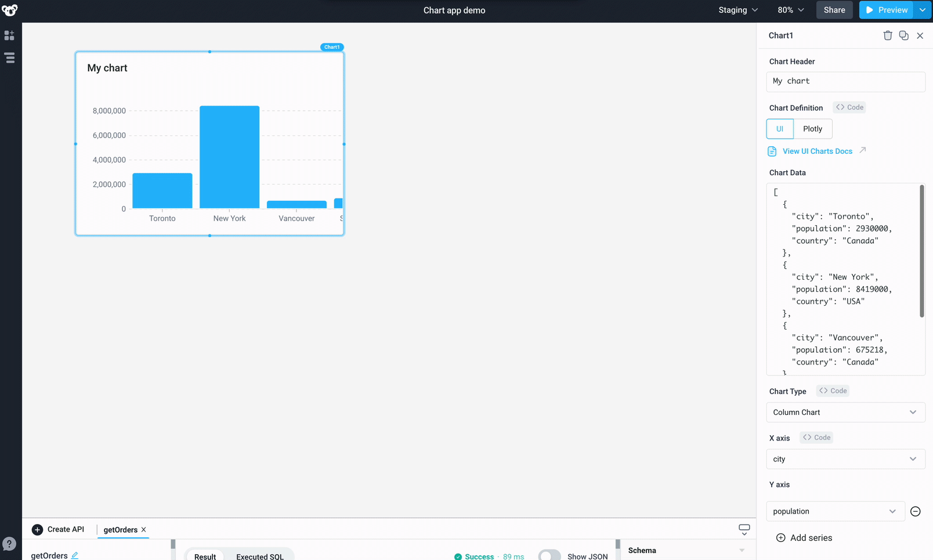The width and height of the screenshot is (933, 560).
Task: Open the Code editor for Chart Type
Action: coord(832,391)
